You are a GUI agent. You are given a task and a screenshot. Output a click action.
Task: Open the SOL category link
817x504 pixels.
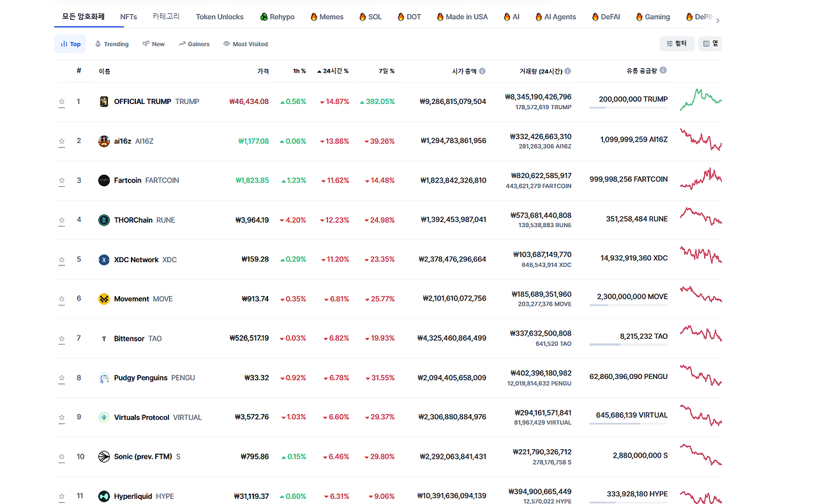(x=371, y=17)
